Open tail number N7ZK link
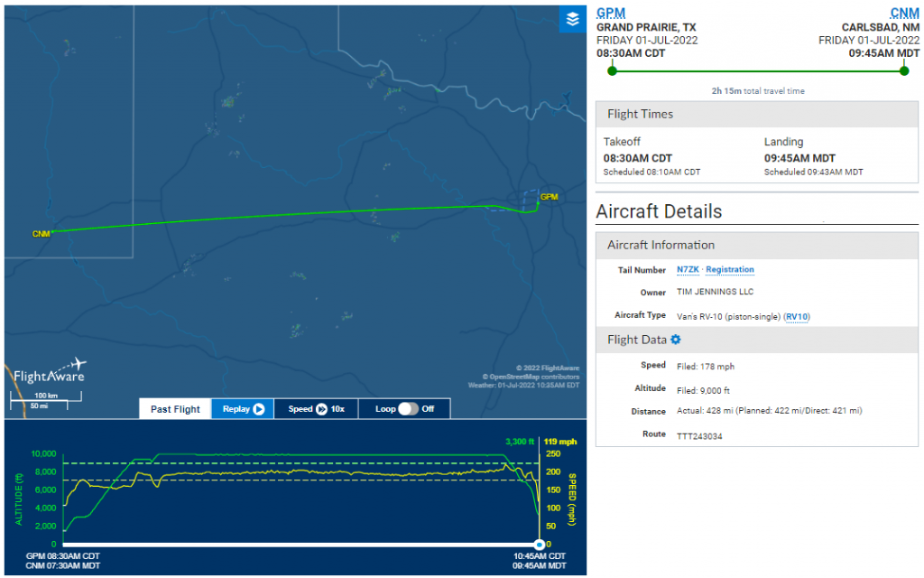This screenshot has width=924, height=578. 689,270
